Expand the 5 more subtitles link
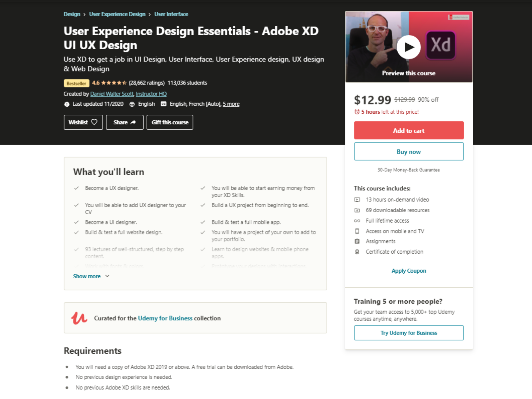This screenshot has height=399, width=532. point(231,104)
